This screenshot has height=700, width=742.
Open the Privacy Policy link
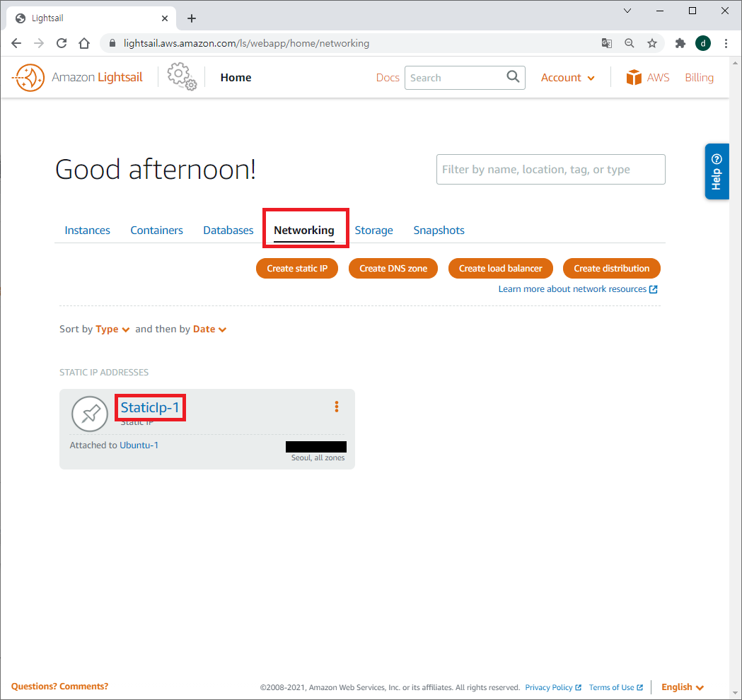552,687
